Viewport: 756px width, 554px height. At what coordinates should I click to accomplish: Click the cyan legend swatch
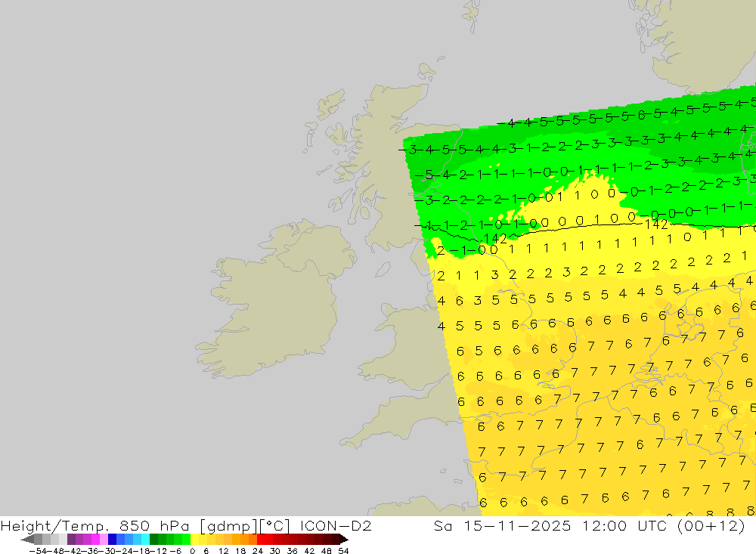[145, 539]
